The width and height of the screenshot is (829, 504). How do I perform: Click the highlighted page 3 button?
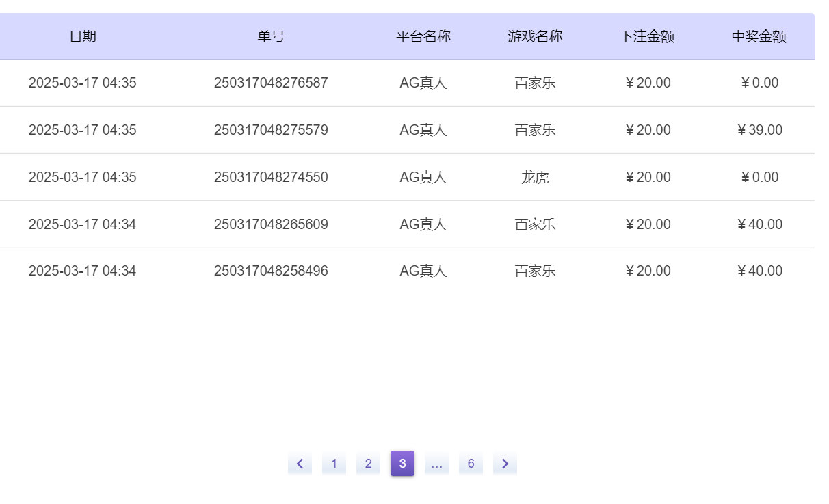(402, 463)
